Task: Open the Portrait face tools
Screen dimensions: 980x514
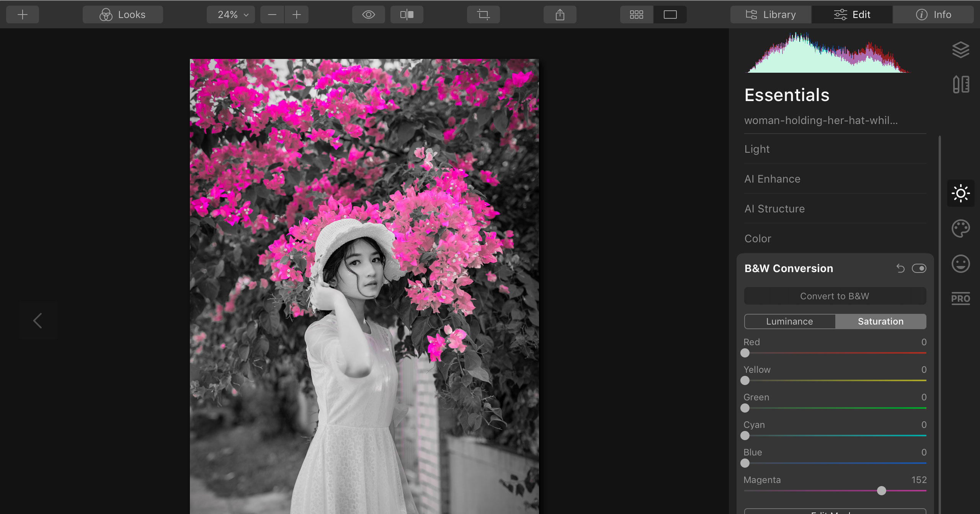Action: [x=961, y=263]
